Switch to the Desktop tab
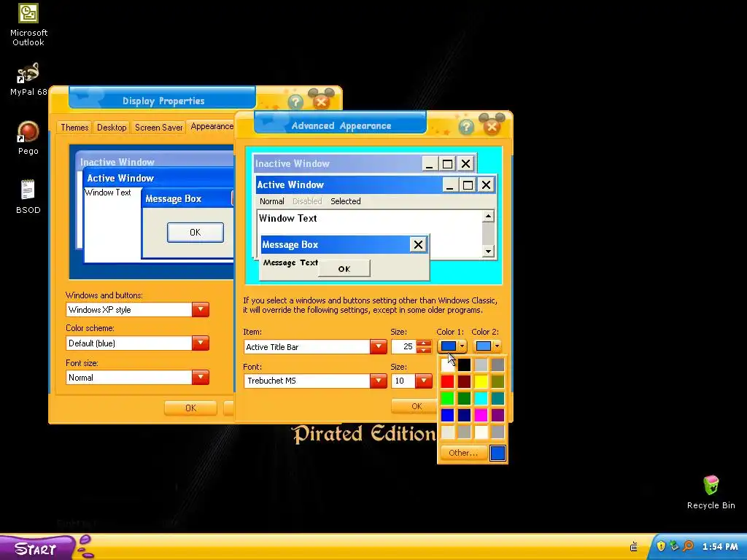This screenshot has height=560, width=747. [112, 127]
